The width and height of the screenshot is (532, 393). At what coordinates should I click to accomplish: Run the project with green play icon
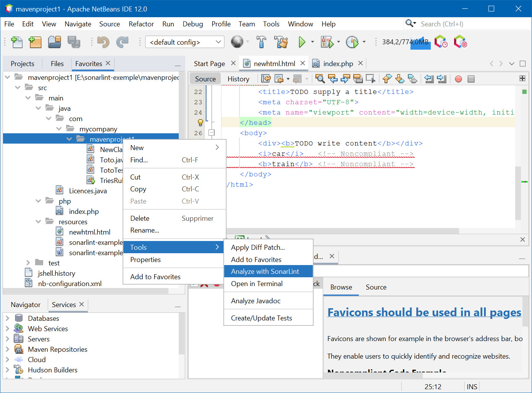(x=302, y=42)
